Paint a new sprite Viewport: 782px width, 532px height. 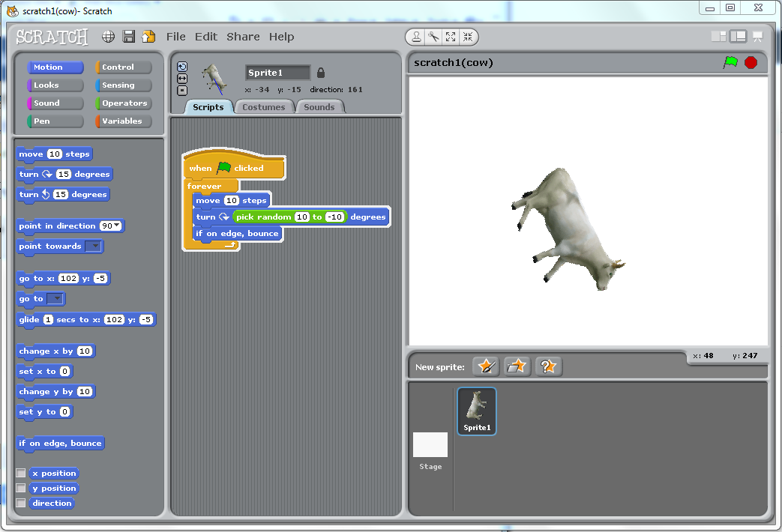point(486,366)
